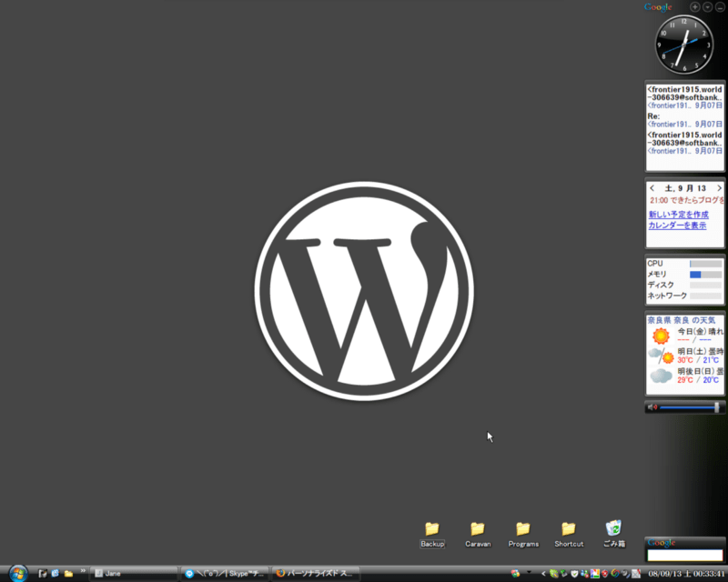Viewport: 728px width, 582px height.
Task: Open the Google sidebar dropdown menu button
Action: coord(708,6)
